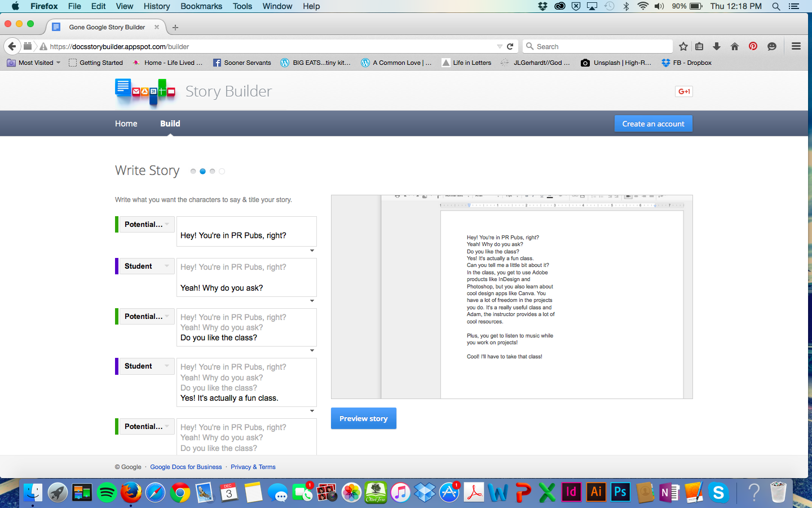The image size is (812, 508).
Task: Open the Student dropdown beside 'Yes! It's actually a fun class.'
Action: (147, 366)
